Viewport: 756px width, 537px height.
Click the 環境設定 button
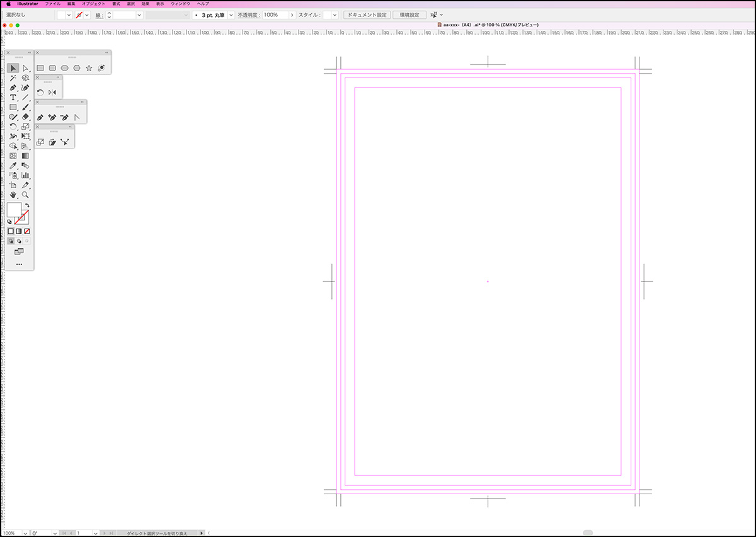(x=409, y=14)
